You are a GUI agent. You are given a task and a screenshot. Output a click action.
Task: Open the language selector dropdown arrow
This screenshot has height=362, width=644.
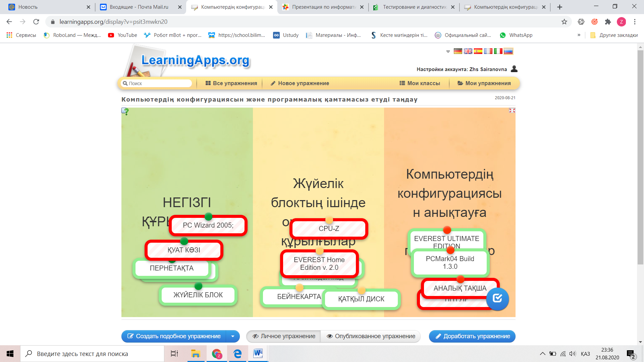coord(448,51)
